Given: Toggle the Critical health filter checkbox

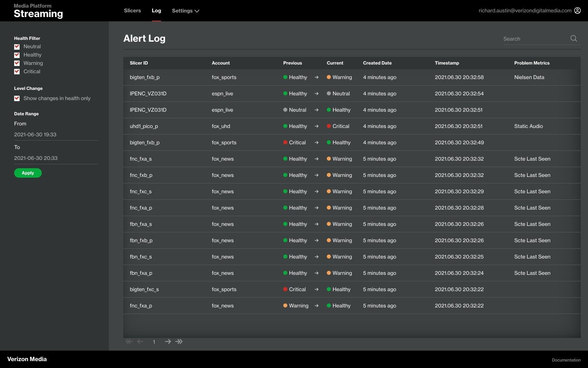Looking at the screenshot, I should (17, 72).
